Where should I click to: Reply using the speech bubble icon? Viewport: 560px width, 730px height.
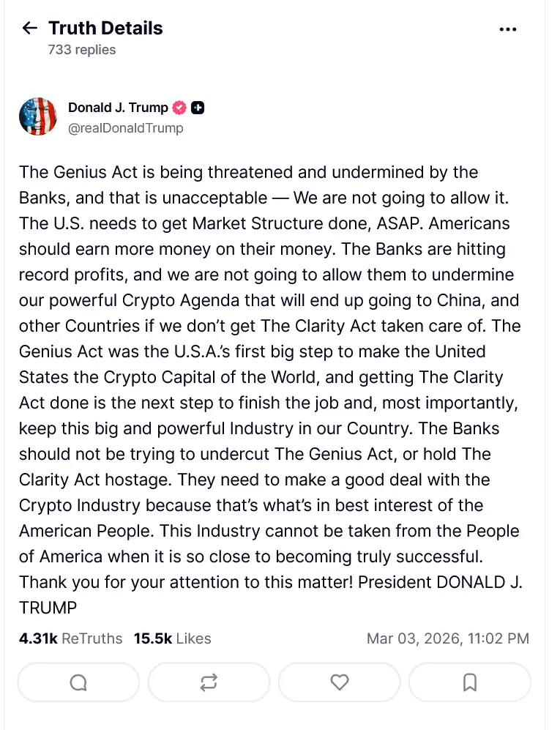[x=78, y=682]
